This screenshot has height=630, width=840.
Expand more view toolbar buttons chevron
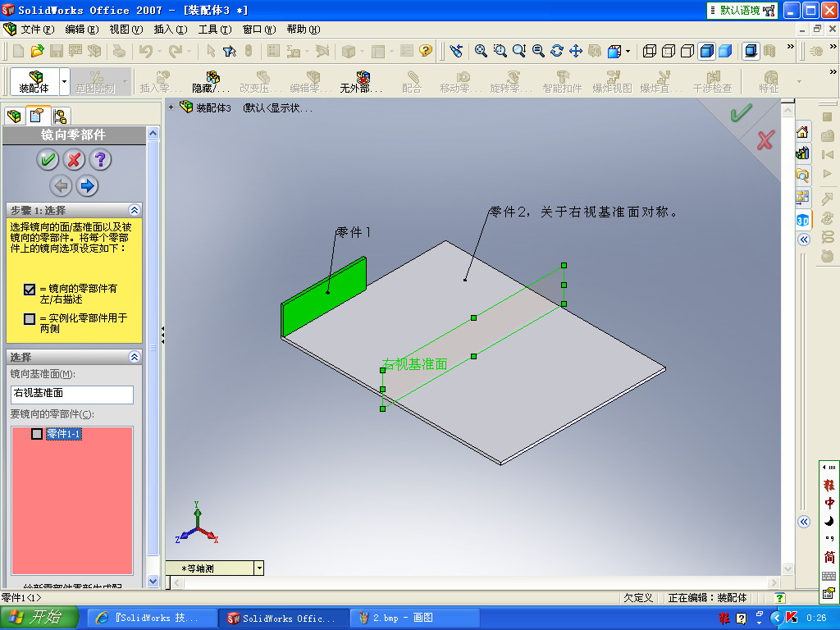[790, 47]
